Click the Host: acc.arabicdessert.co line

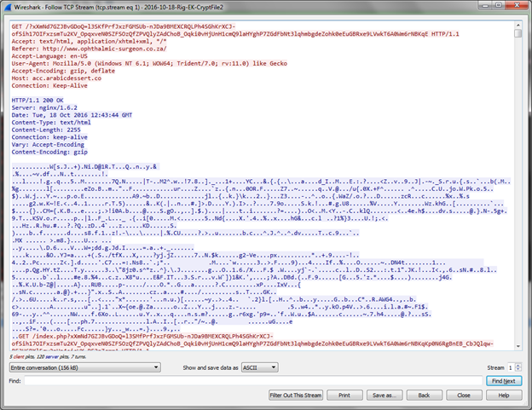pyautogui.click(x=56, y=78)
